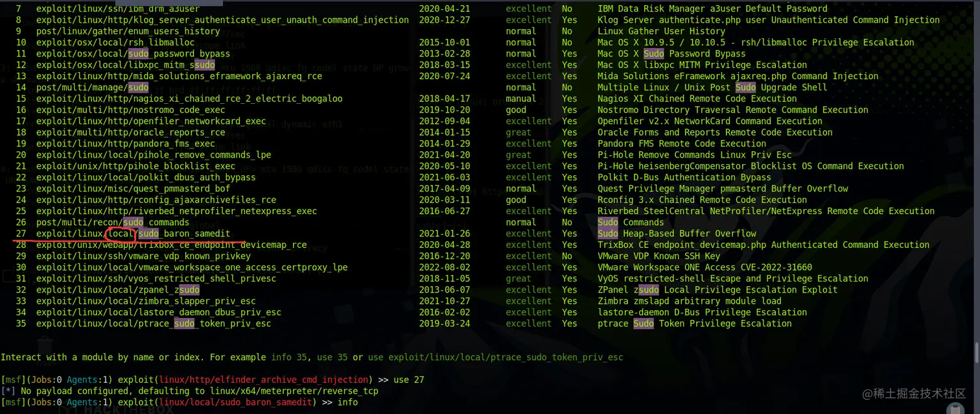Viewport: 980px width, 414px height.
Task: Click exploit/osx/local/libxpc_mitm_ssudo path
Action: (126, 65)
